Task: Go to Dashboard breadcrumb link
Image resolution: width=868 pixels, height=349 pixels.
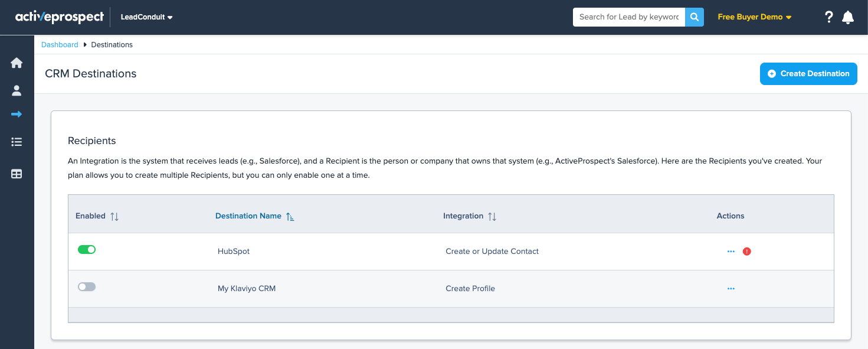Action: [x=60, y=45]
